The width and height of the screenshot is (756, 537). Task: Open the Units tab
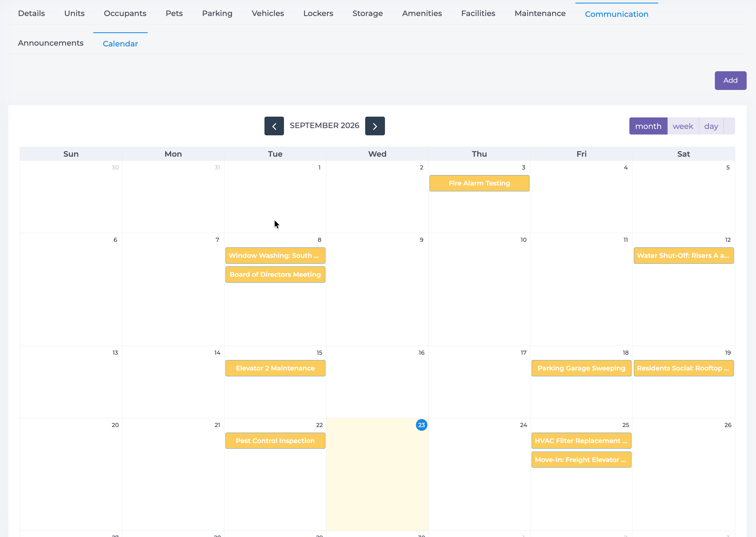pyautogui.click(x=75, y=14)
